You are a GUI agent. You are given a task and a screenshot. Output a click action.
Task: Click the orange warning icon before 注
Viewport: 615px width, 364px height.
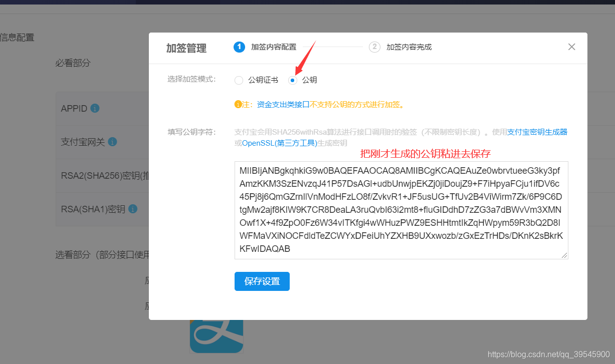[238, 105]
